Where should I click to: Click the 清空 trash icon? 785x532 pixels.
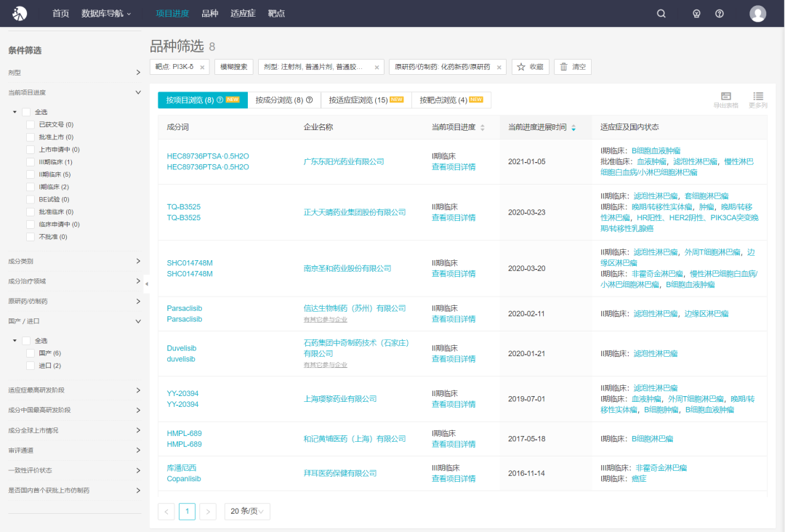pos(564,67)
